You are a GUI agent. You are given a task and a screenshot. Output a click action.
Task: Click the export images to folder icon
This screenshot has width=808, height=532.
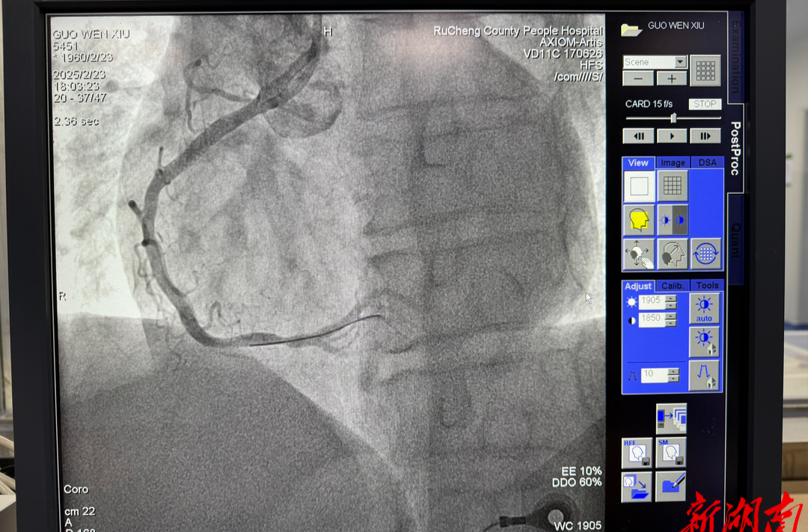[x=637, y=486]
